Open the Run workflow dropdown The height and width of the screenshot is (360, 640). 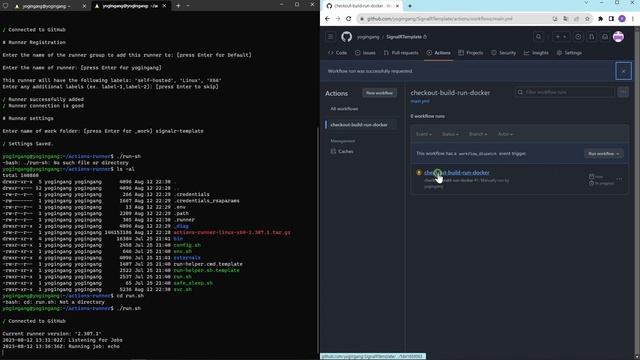(x=603, y=153)
